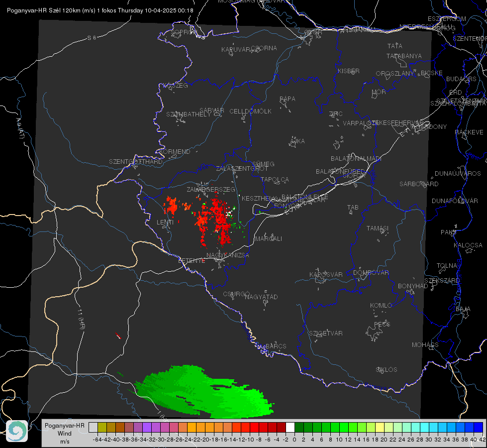The image size is (487, 448).
Task: Click the CELLDÖMÖLK city label
Action: click(250, 112)
